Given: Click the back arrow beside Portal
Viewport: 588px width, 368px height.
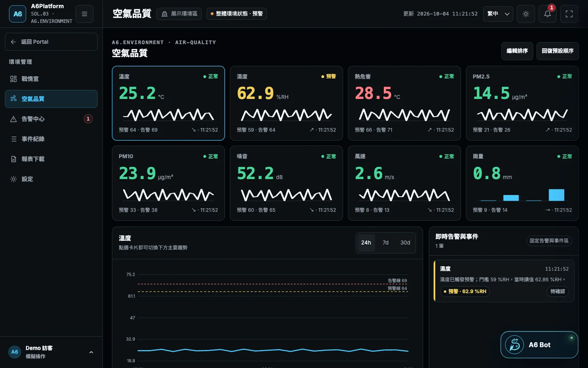Looking at the screenshot, I should 13,42.
